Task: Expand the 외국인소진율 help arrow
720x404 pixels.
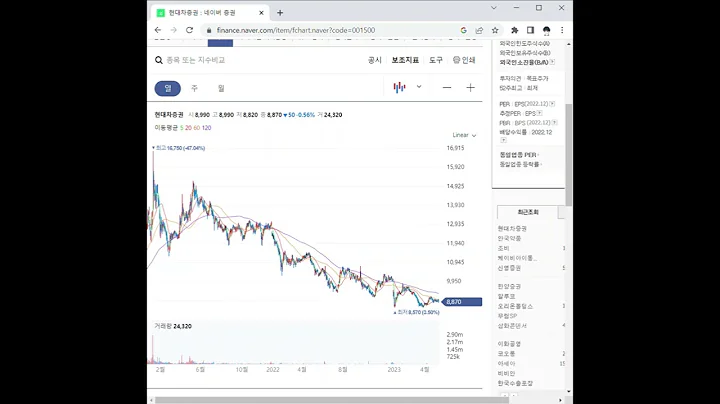Action: [x=552, y=62]
